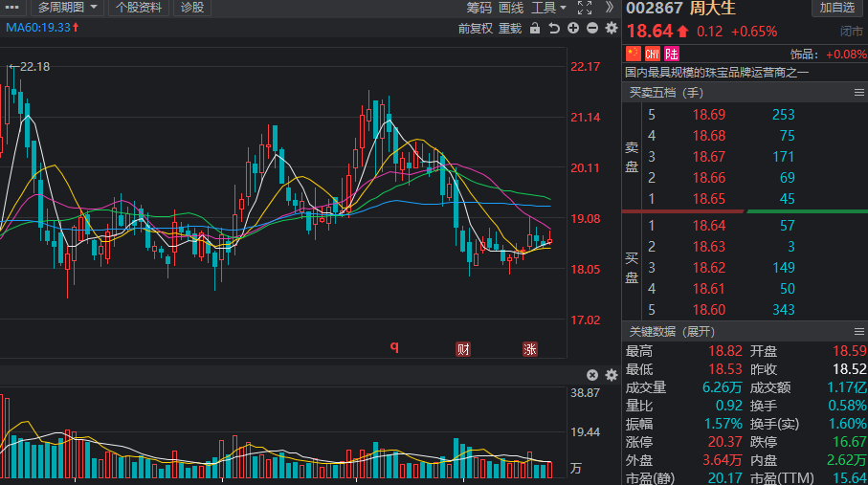This screenshot has width=868, height=485.
Task: Click the 涨 limit-up event marker
Action: 529,349
